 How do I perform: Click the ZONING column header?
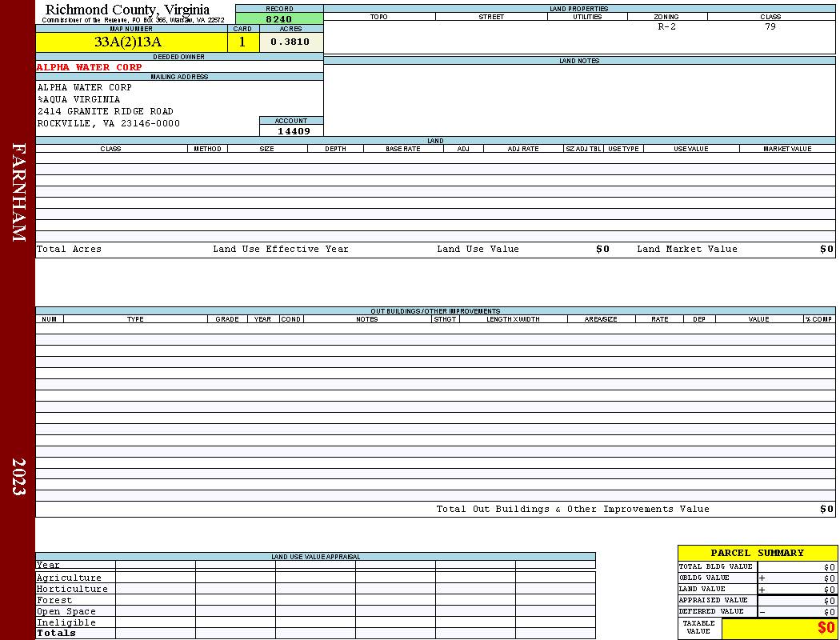coord(666,17)
